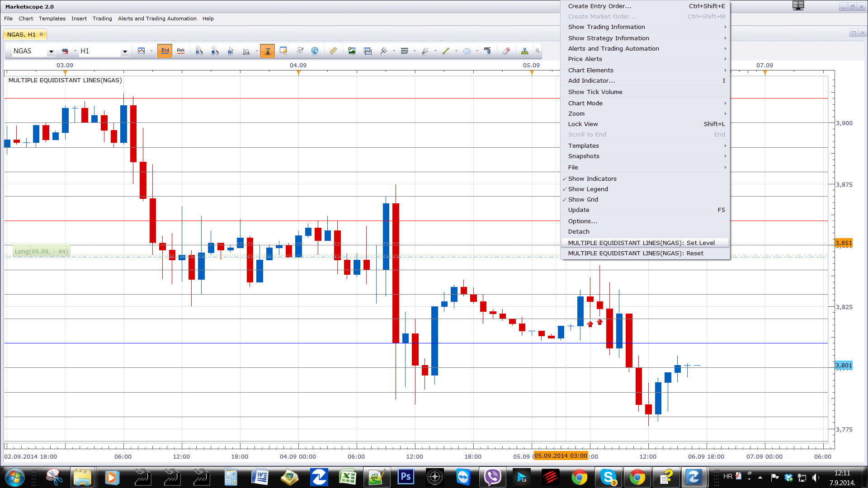Click Create Entry Order in context menu
Viewport: 868px width, 488px height.
pyautogui.click(x=645, y=6)
